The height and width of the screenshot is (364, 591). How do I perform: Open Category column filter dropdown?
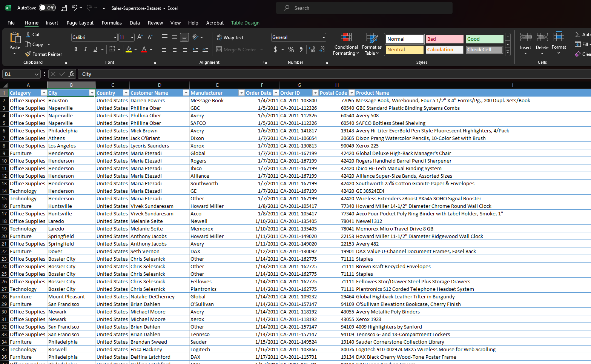point(43,93)
